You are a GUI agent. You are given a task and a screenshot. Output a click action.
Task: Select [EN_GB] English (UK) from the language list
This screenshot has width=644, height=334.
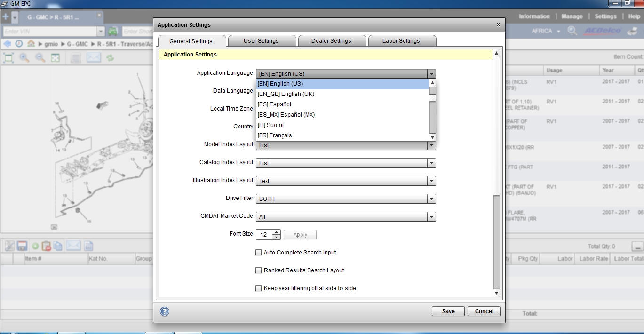pyautogui.click(x=342, y=94)
